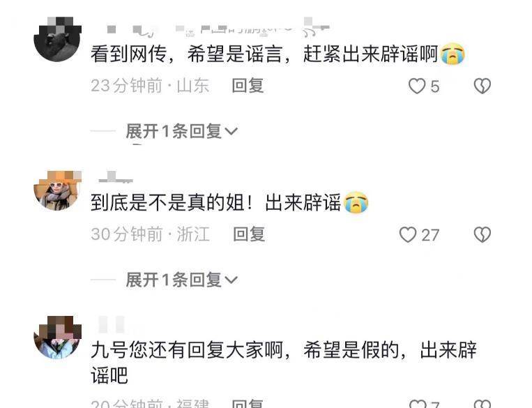Reply to the Fujian comment
This screenshot has height=408, width=532.
click(248, 404)
